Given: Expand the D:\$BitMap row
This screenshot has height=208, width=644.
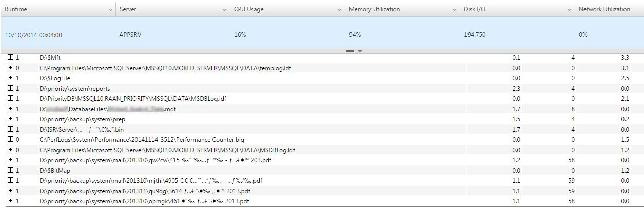Looking at the screenshot, I should 10,171.
